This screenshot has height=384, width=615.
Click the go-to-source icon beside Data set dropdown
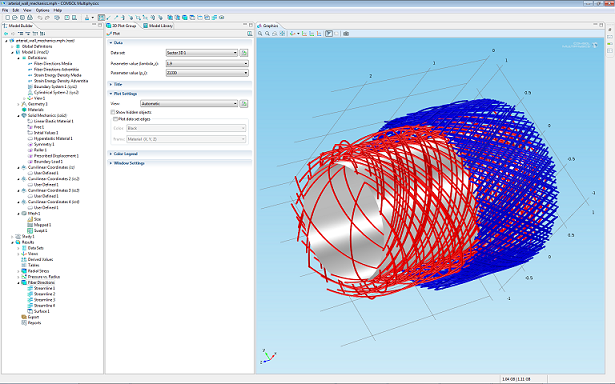244,53
